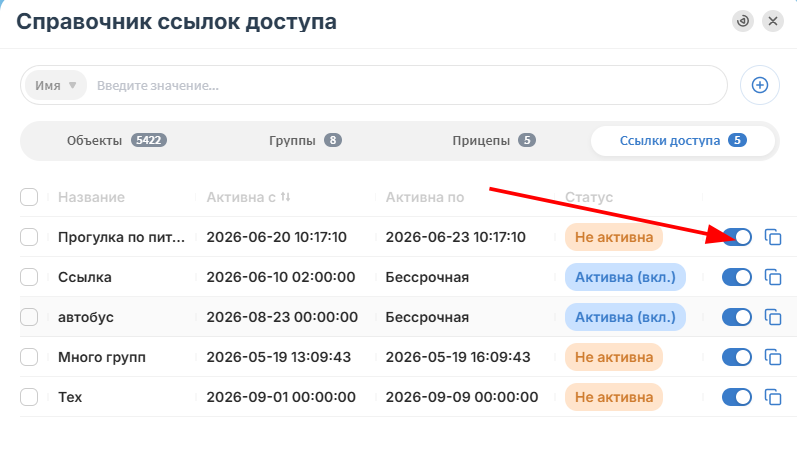Click the 8 count badge on Группы

click(x=333, y=140)
